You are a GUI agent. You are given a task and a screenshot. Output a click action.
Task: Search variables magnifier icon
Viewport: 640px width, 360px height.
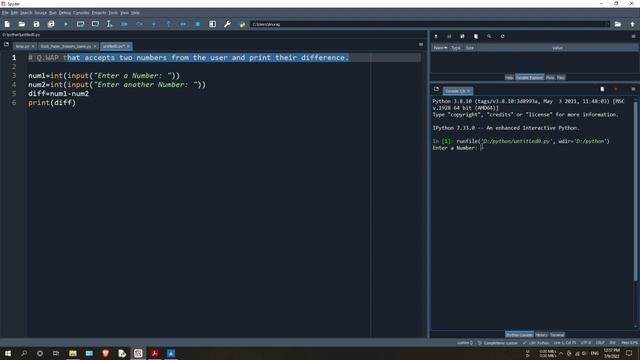[x=489, y=36]
